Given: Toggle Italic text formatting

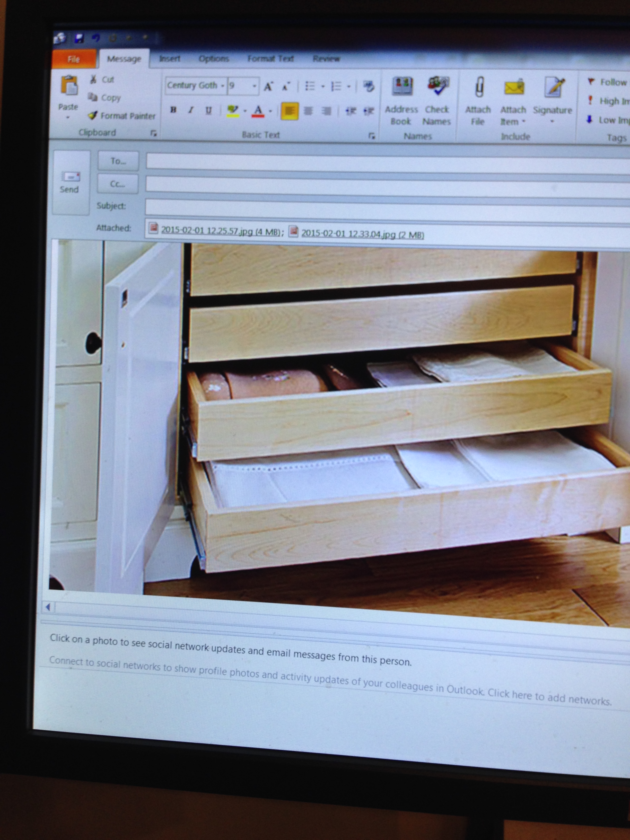Looking at the screenshot, I should pyautogui.click(x=191, y=110).
